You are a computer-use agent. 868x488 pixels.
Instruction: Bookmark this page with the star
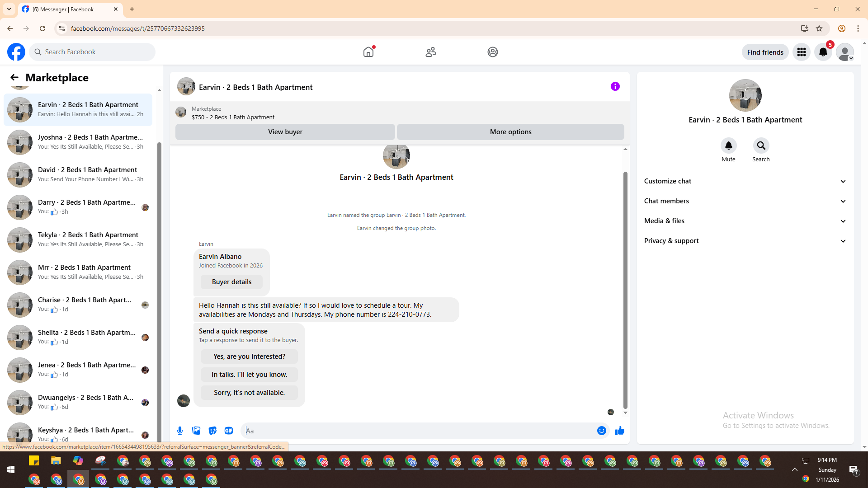point(819,28)
